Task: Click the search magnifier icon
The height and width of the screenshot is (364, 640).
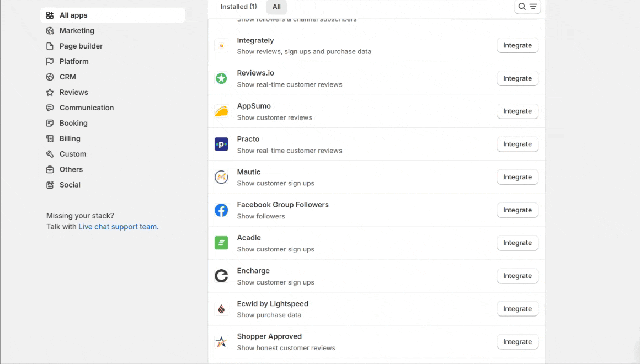Action: click(522, 7)
